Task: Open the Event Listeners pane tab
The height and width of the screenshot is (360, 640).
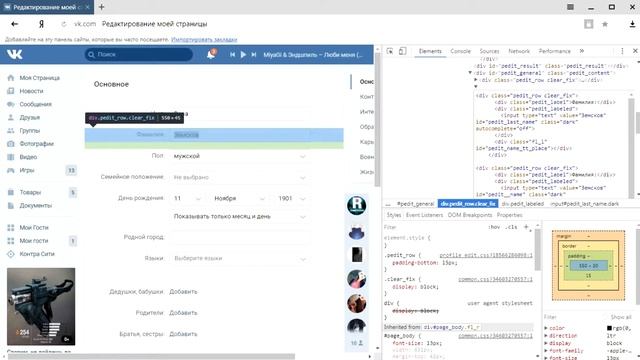Action: 424,215
